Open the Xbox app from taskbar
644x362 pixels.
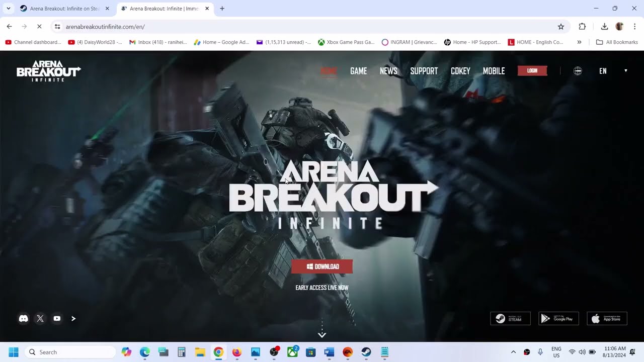coord(292,352)
